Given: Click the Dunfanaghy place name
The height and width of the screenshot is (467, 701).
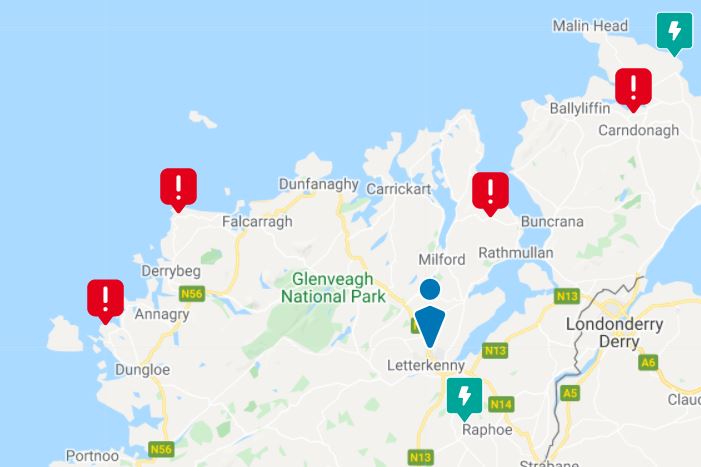Looking at the screenshot, I should tap(319, 184).
